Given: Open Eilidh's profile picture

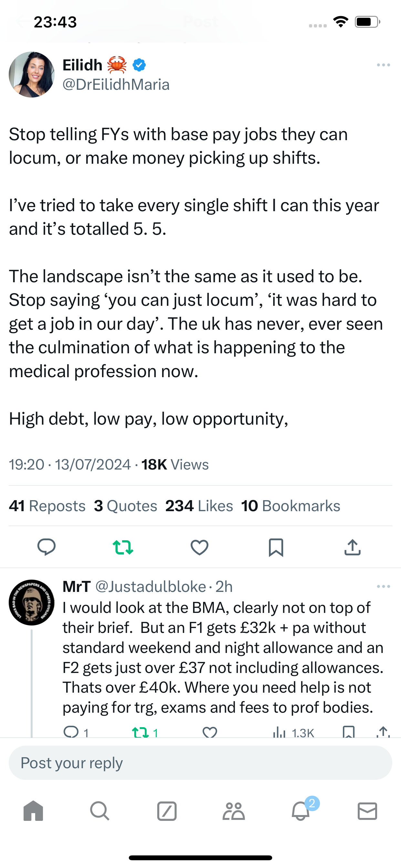Looking at the screenshot, I should [x=32, y=75].
